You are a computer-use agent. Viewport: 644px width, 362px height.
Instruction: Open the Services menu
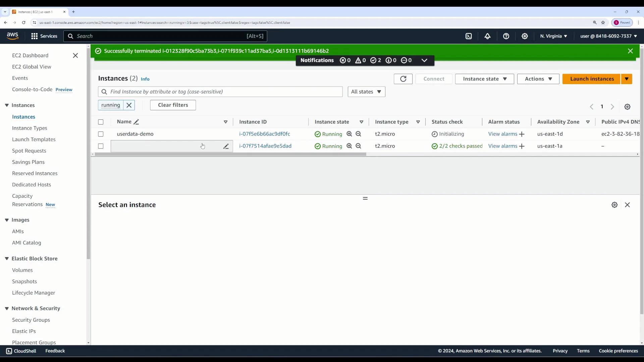(x=44, y=36)
